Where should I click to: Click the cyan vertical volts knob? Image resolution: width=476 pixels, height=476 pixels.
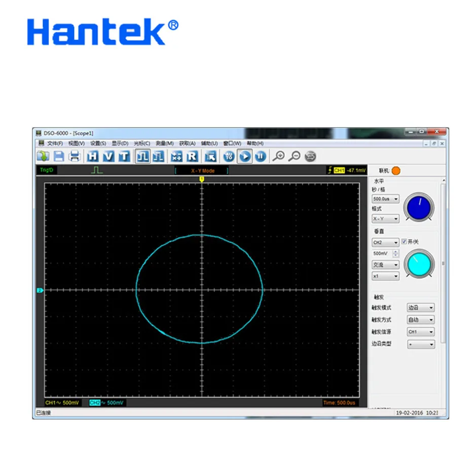pos(419,264)
